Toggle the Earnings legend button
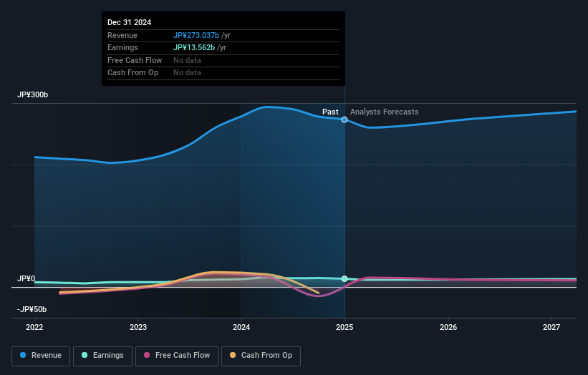This screenshot has width=588, height=375. tap(102, 356)
